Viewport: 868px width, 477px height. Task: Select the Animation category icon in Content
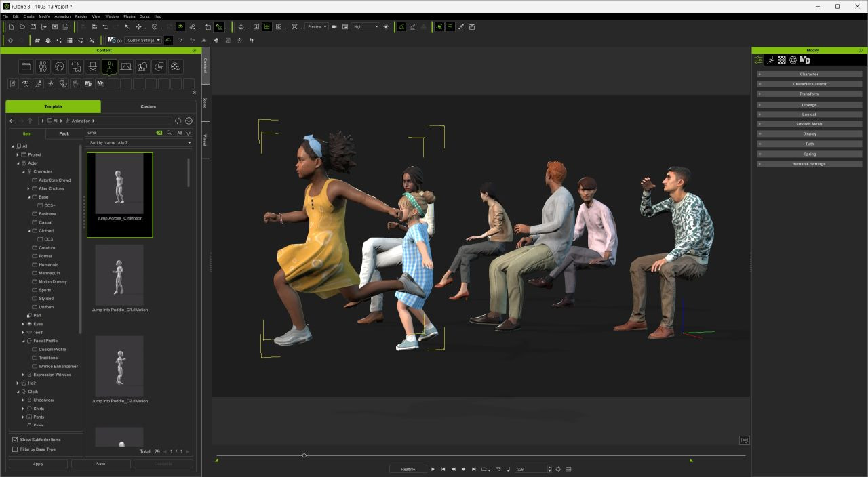tap(109, 66)
